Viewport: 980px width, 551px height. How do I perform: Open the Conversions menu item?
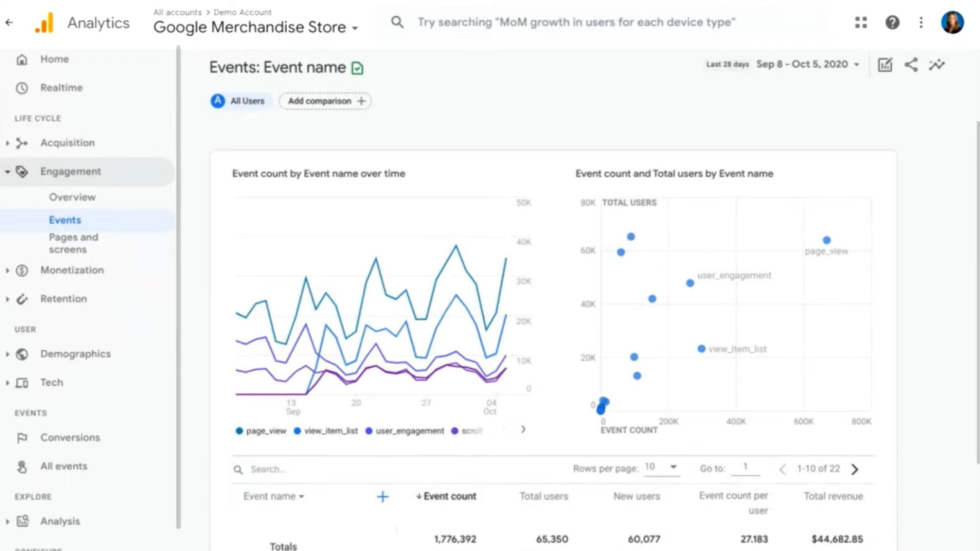point(70,438)
